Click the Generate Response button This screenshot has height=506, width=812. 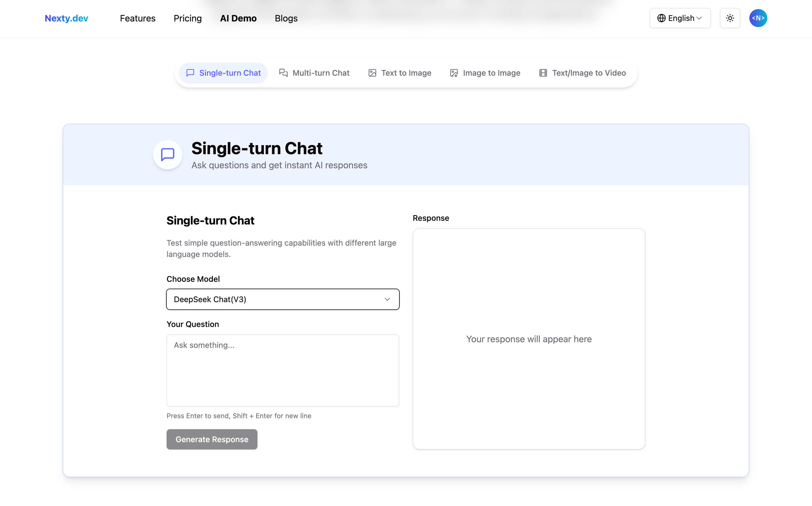[x=212, y=439]
